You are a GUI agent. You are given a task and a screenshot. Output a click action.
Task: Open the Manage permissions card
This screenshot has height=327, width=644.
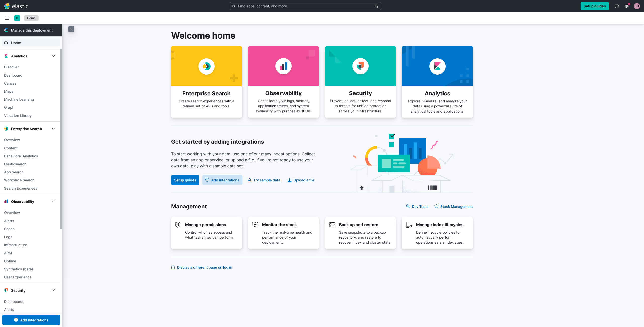point(207,233)
